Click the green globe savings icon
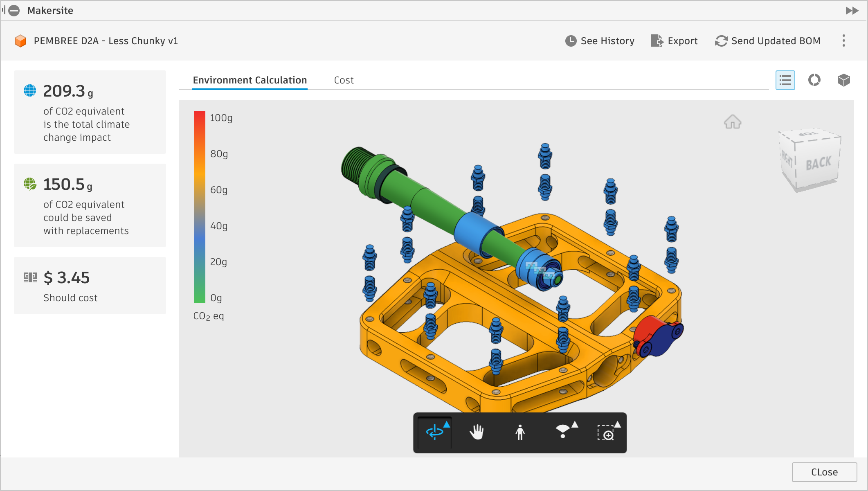 click(x=30, y=184)
